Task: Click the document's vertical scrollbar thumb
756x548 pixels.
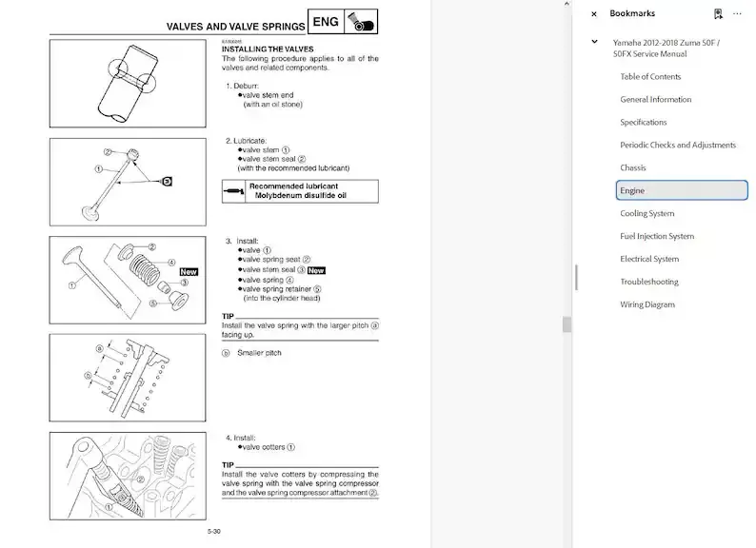Action: coord(567,324)
